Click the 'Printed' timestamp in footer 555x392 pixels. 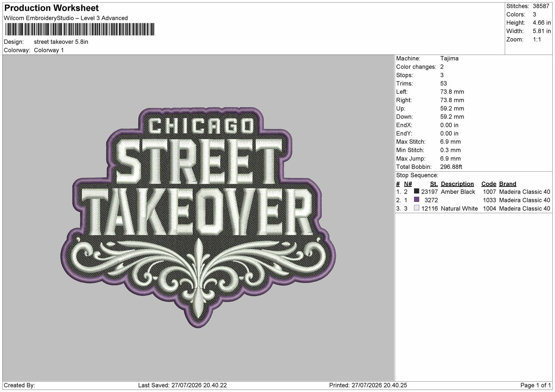click(368, 385)
